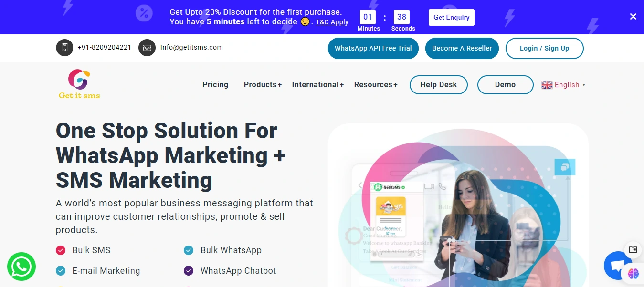Start the WhatsApp API Free Trial
Image resolution: width=644 pixels, height=287 pixels.
click(x=373, y=48)
